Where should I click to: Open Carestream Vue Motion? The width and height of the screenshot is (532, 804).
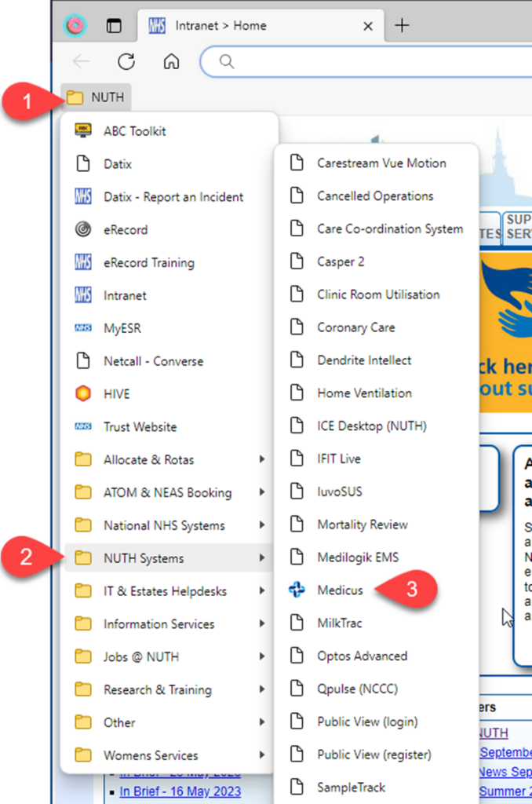[376, 163]
